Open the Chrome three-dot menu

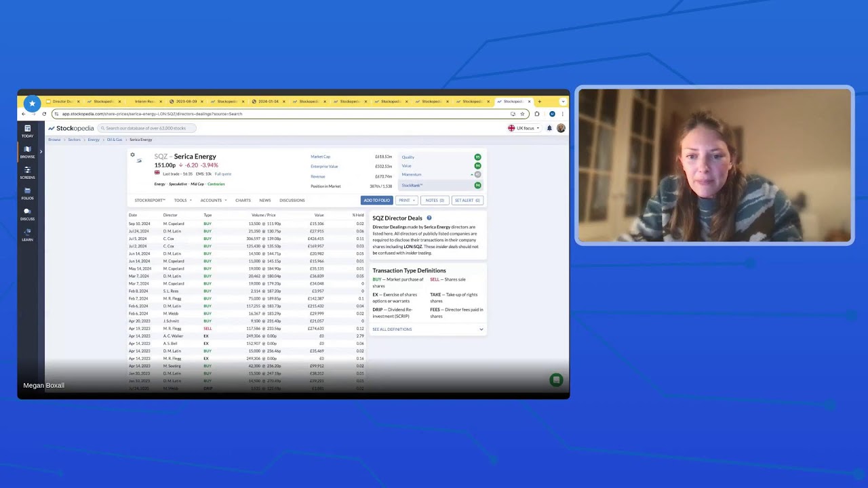(x=562, y=114)
